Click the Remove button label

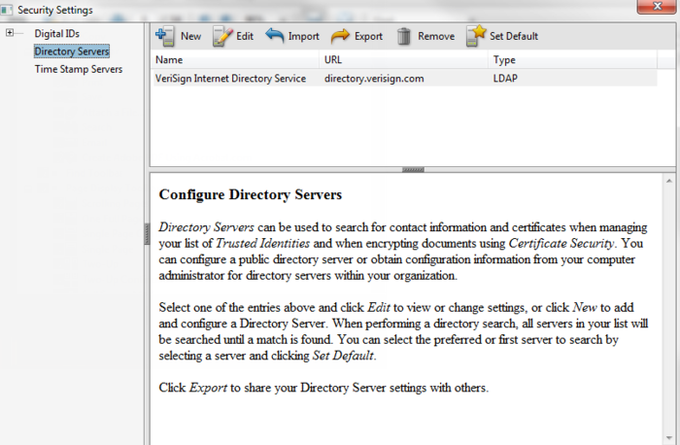pos(436,36)
